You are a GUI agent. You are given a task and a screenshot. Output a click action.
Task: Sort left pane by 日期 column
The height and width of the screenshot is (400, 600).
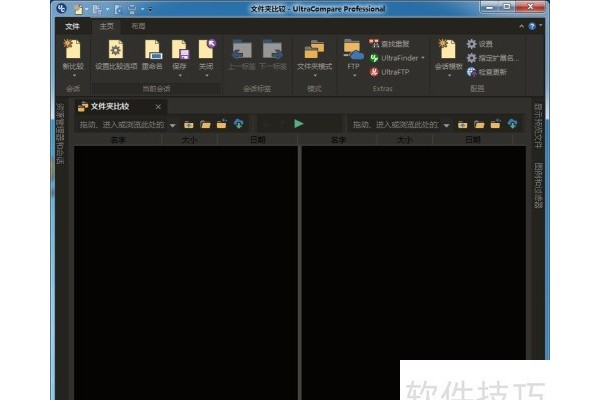pos(258,140)
